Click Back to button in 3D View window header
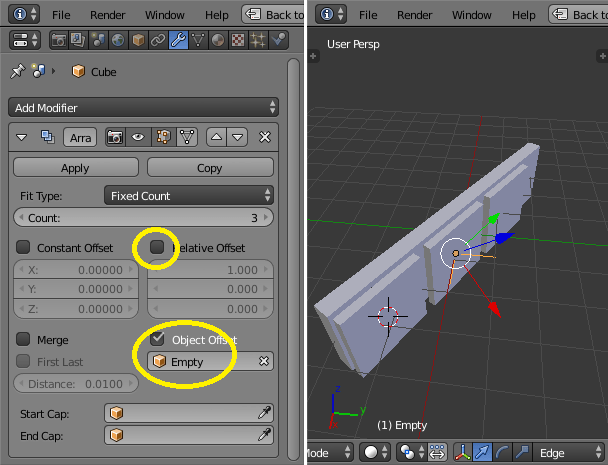Viewport: 608px width, 465px height. [579, 14]
